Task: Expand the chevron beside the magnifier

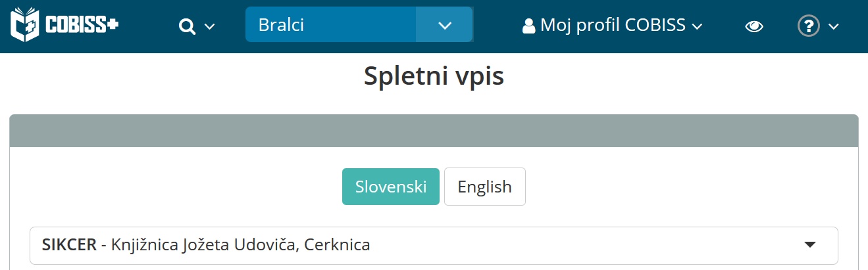Action: coord(210,27)
